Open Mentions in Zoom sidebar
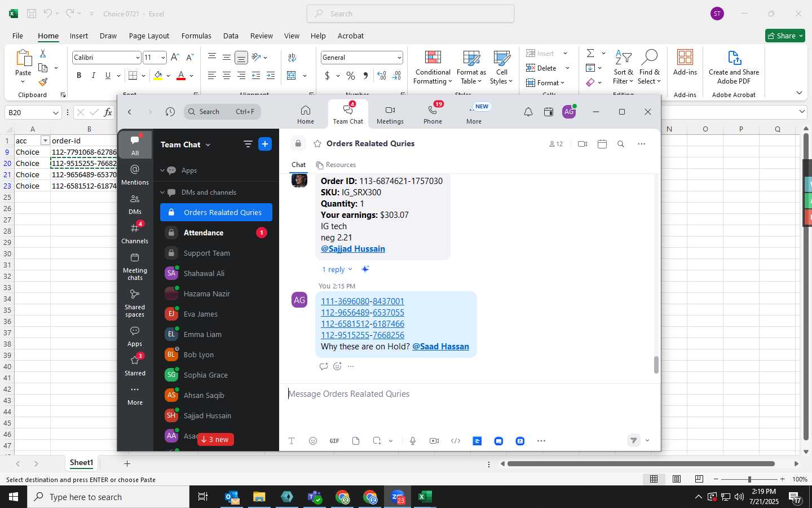 coord(135,174)
